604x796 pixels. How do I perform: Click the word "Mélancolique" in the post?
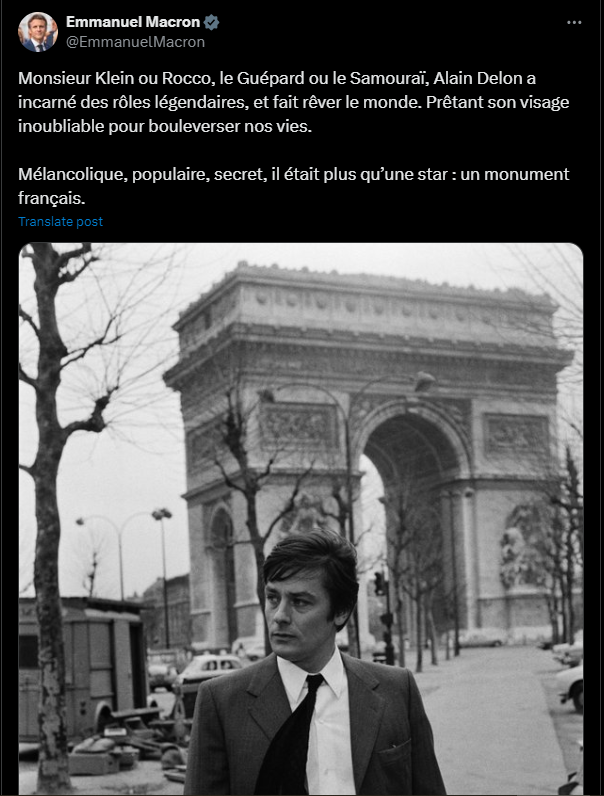tap(73, 174)
